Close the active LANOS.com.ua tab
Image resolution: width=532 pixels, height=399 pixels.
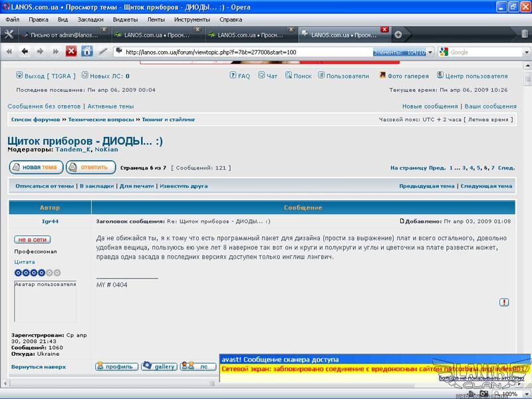pyautogui.click(x=385, y=30)
